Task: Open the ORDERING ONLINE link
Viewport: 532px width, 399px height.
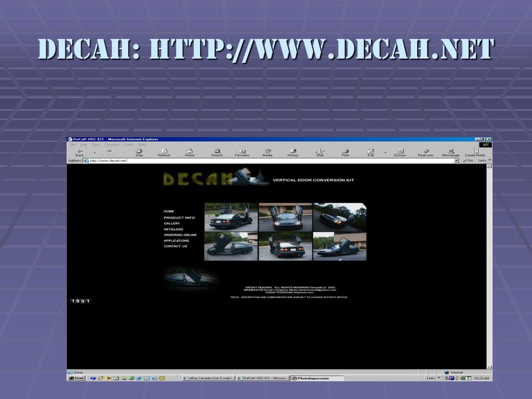Action: 180,235
